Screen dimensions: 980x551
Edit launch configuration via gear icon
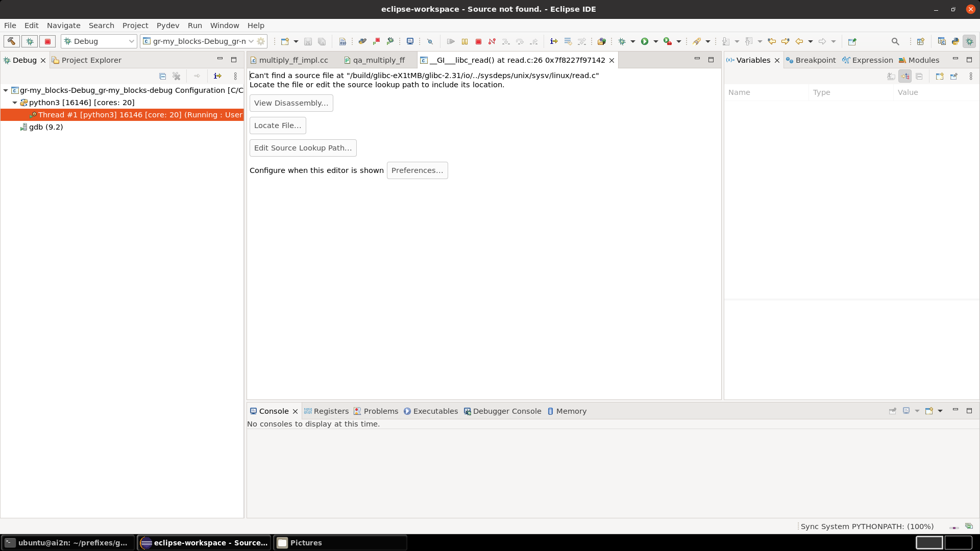pos(261,41)
